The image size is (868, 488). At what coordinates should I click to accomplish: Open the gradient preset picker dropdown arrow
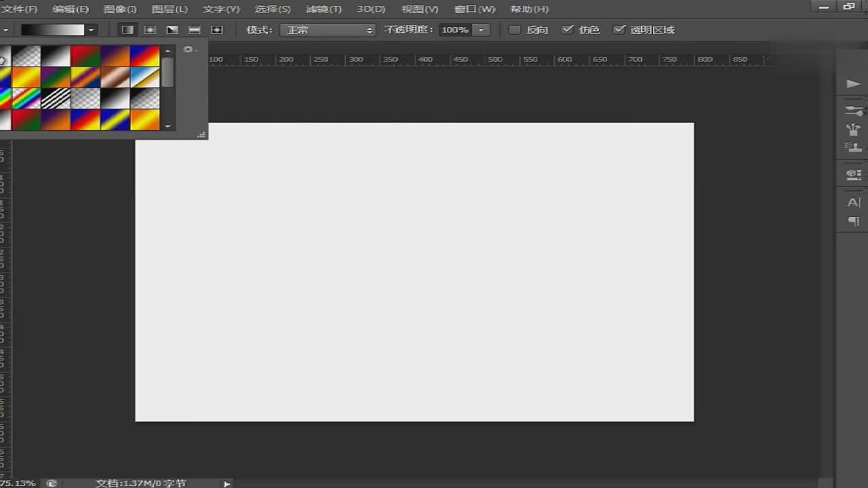91,30
